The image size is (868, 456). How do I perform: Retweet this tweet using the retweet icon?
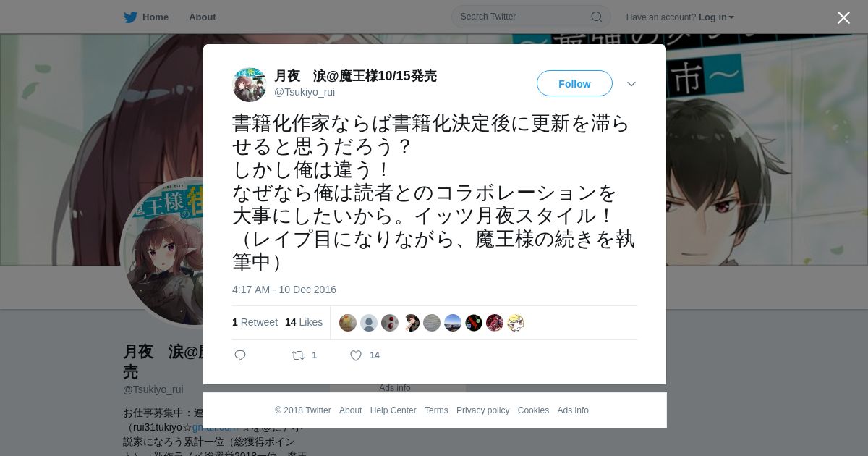click(x=297, y=355)
